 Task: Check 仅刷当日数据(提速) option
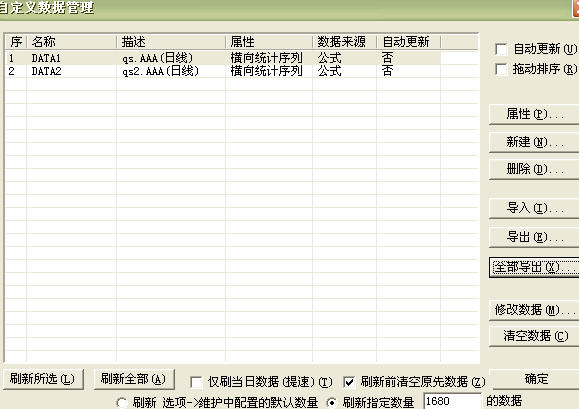click(x=196, y=382)
